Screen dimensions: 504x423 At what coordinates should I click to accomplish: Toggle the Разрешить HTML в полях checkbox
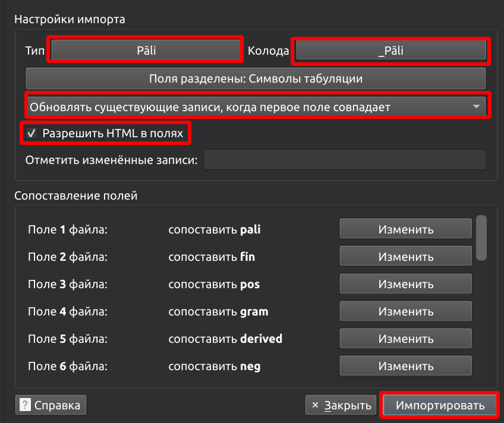(x=32, y=134)
